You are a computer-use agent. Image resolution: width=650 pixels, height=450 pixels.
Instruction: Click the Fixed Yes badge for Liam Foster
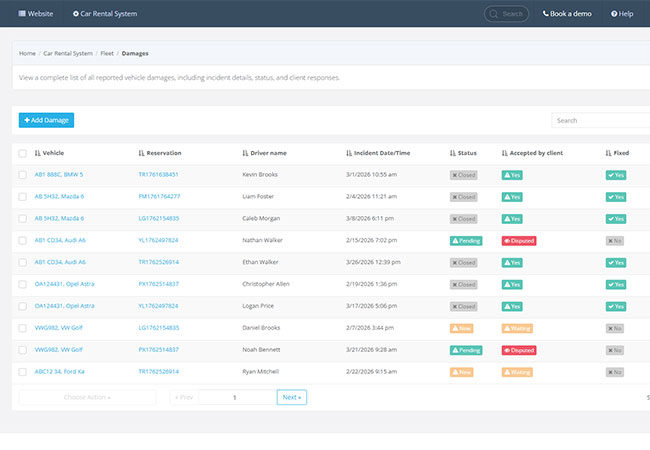point(616,197)
